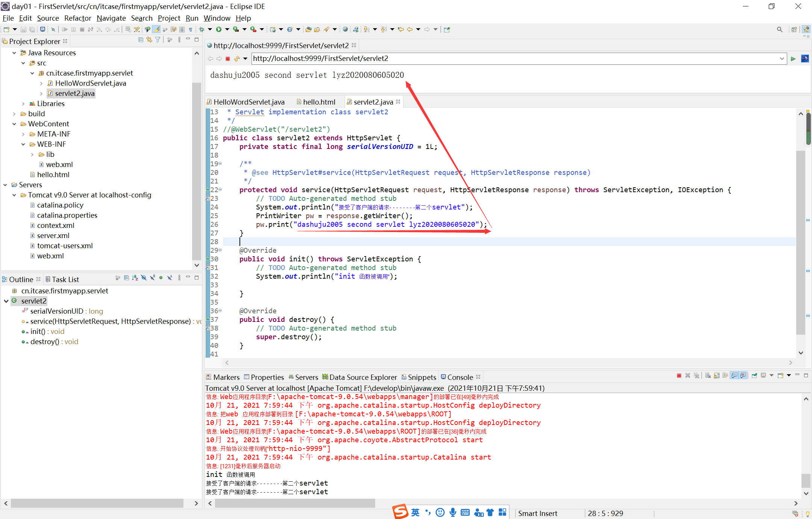
Task: Click the green Run toolbar button
Action: (x=218, y=29)
